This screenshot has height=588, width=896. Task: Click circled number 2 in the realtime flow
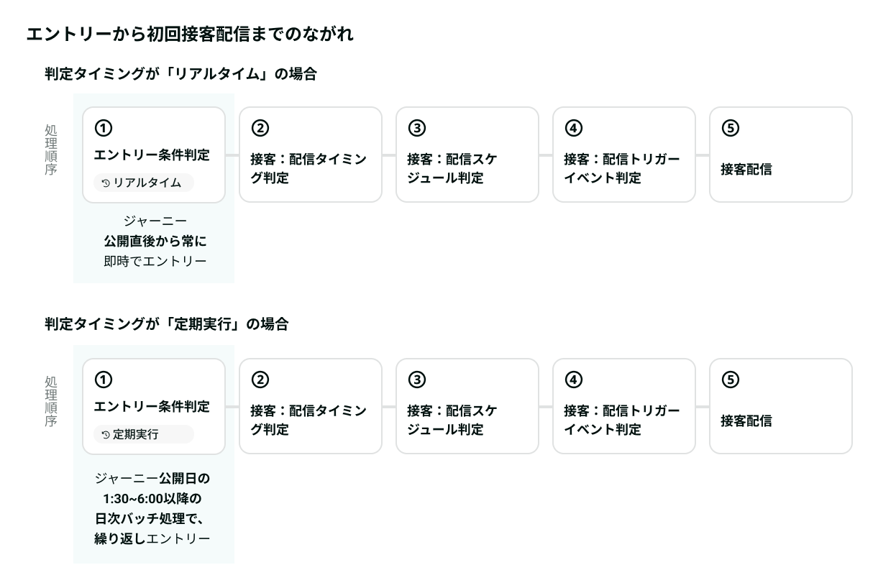[x=260, y=128]
